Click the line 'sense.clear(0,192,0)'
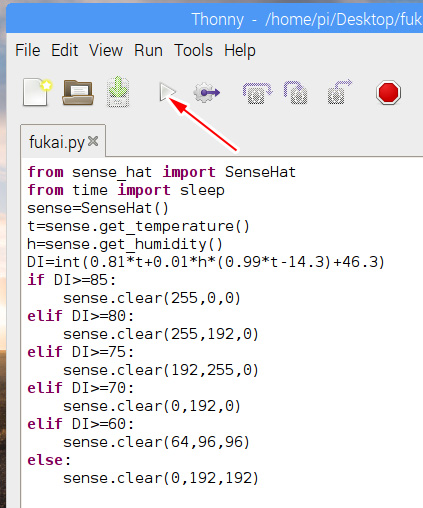This screenshot has height=508, width=423. pyautogui.click(x=152, y=406)
